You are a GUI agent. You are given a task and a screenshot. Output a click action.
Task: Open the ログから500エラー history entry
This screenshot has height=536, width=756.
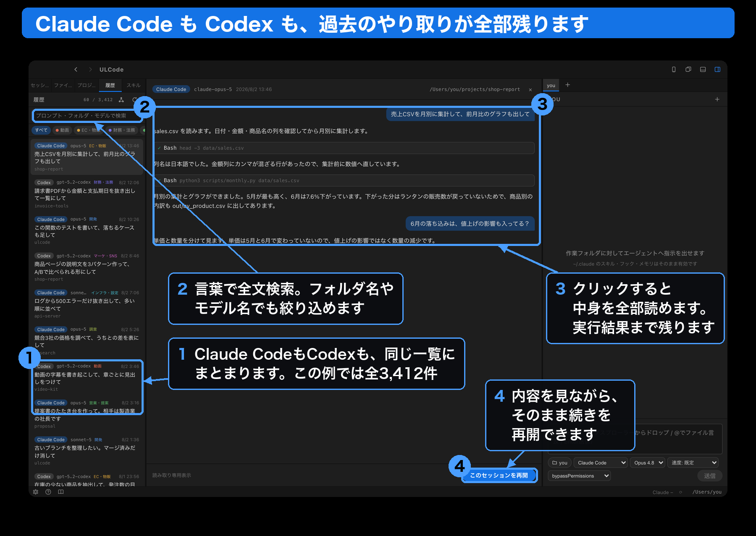click(87, 304)
